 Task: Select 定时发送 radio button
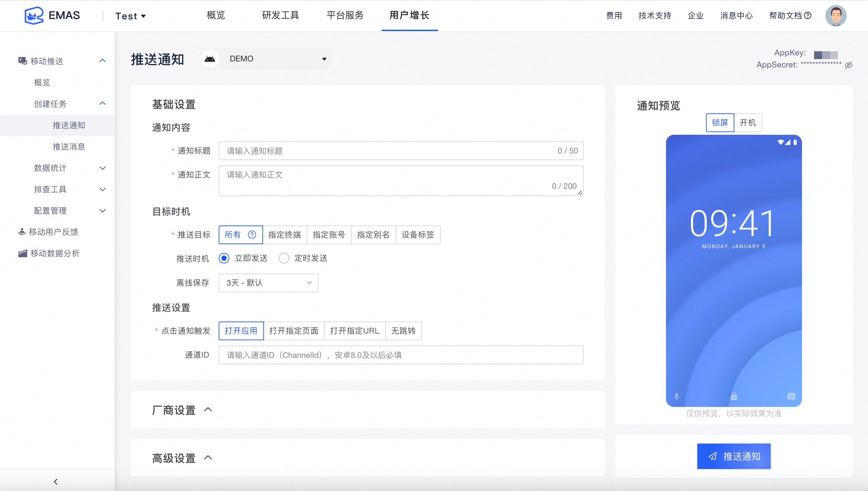(284, 258)
